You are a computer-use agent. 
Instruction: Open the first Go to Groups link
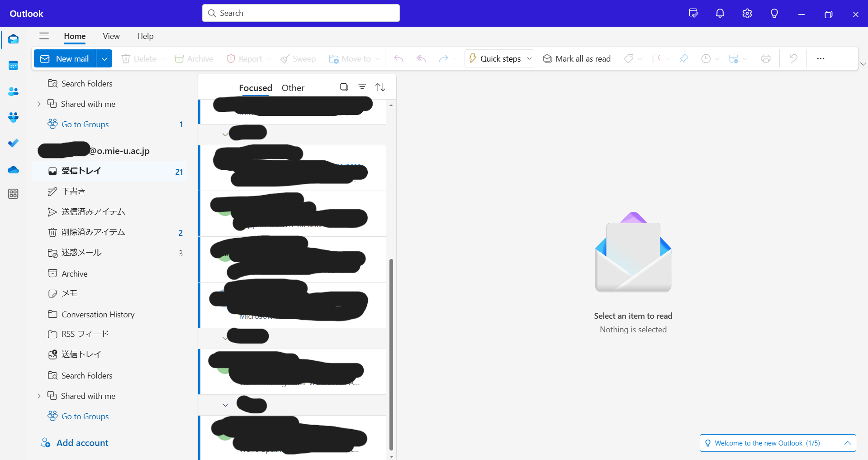[85, 124]
